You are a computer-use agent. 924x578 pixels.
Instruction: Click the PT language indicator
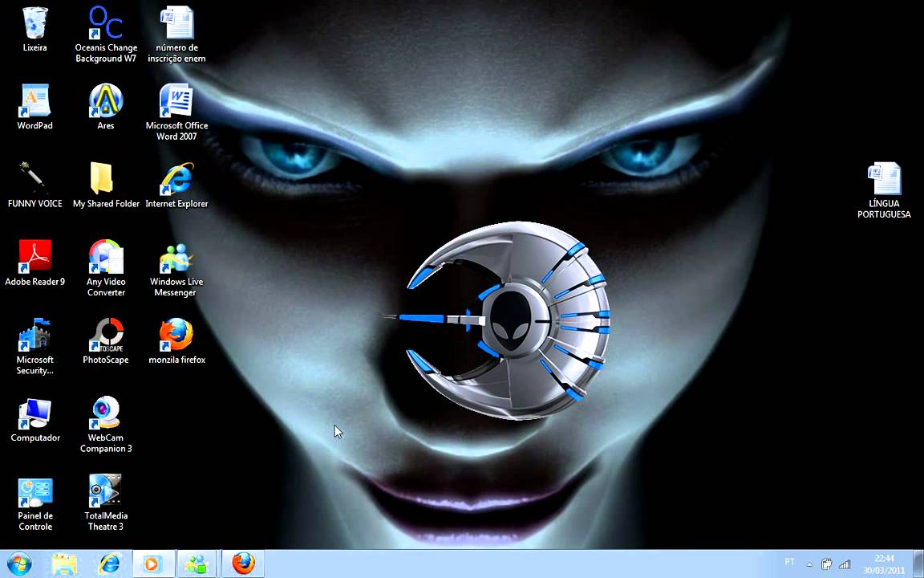[789, 562]
